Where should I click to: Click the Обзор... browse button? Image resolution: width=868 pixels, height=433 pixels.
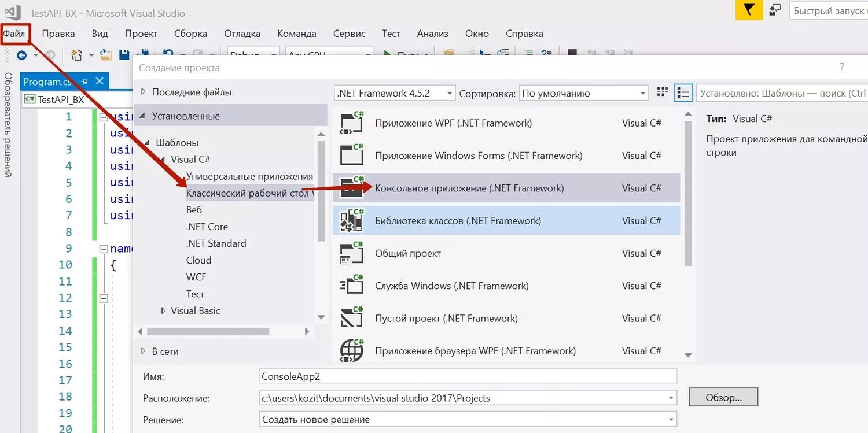[x=723, y=398]
